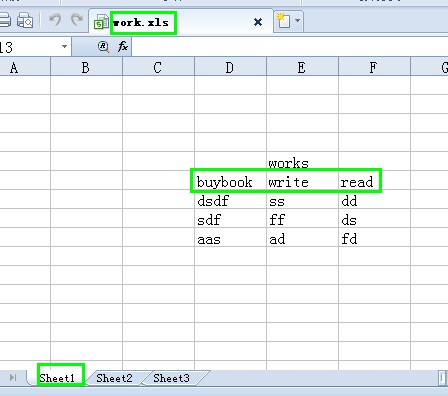Select the cell containing "dd"
Screen dimensions: 448x396
pyautogui.click(x=374, y=199)
